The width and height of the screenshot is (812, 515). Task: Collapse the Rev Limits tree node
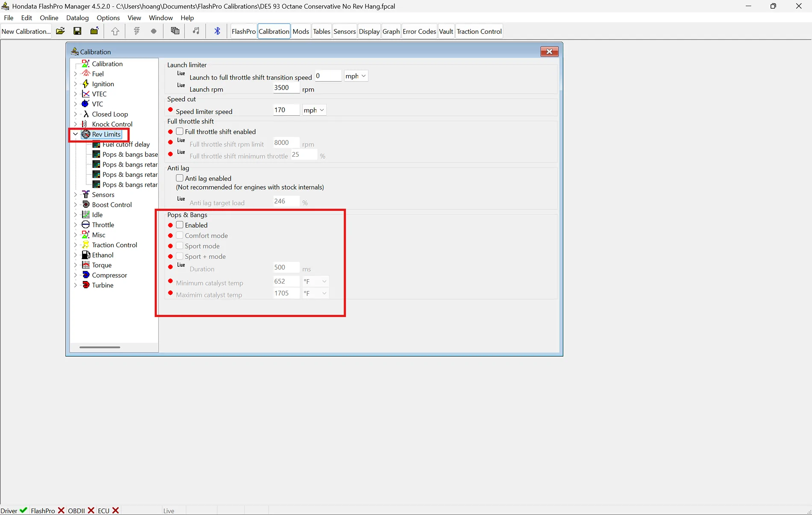(x=76, y=134)
